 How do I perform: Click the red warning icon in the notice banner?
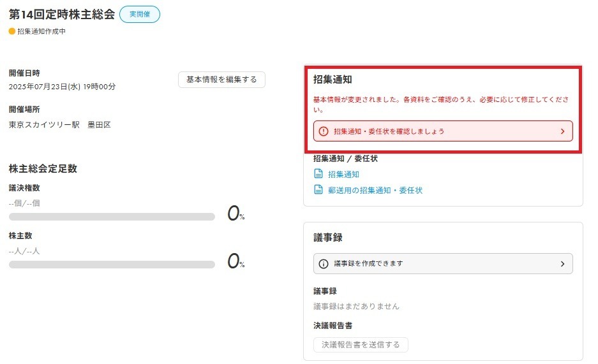324,131
